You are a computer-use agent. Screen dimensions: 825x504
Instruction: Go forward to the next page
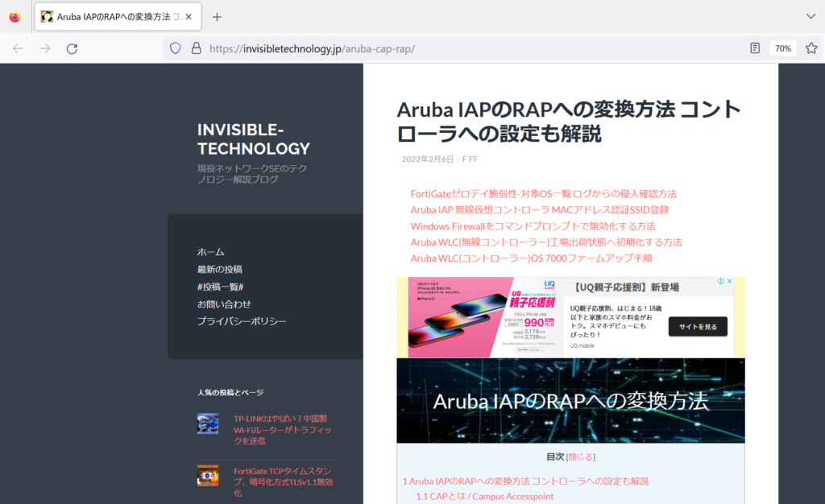point(45,48)
